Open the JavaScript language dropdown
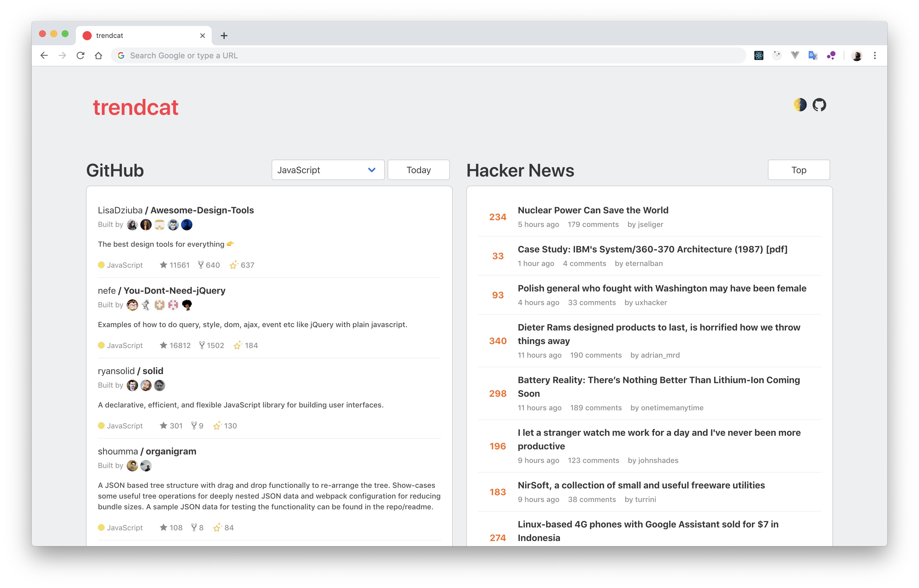 click(328, 170)
